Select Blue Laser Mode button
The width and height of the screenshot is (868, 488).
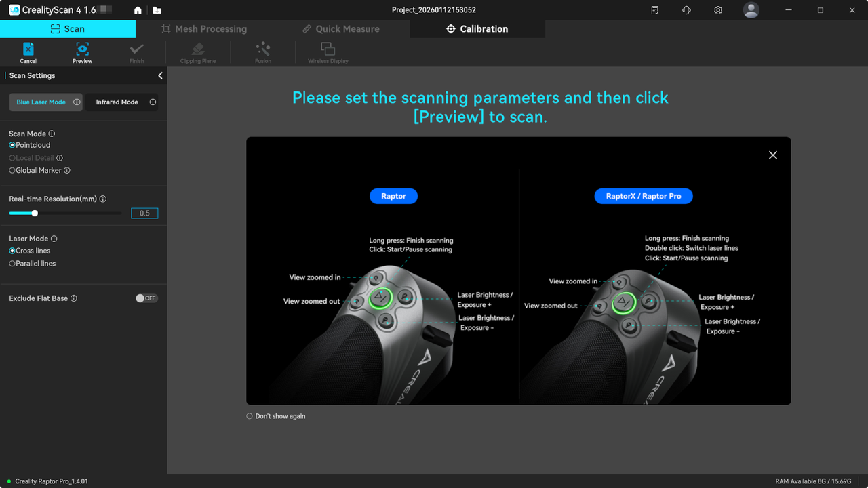click(x=41, y=102)
